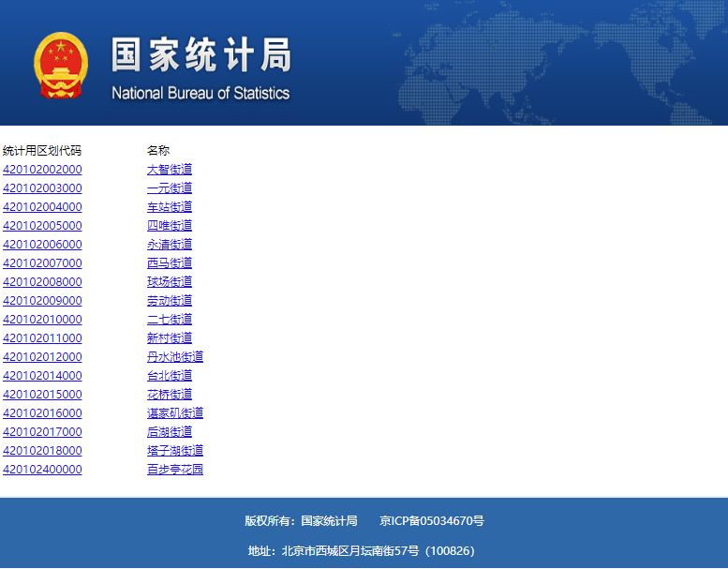The height and width of the screenshot is (569, 728).
Task: Open the 永清街道 link
Action: [x=170, y=245]
